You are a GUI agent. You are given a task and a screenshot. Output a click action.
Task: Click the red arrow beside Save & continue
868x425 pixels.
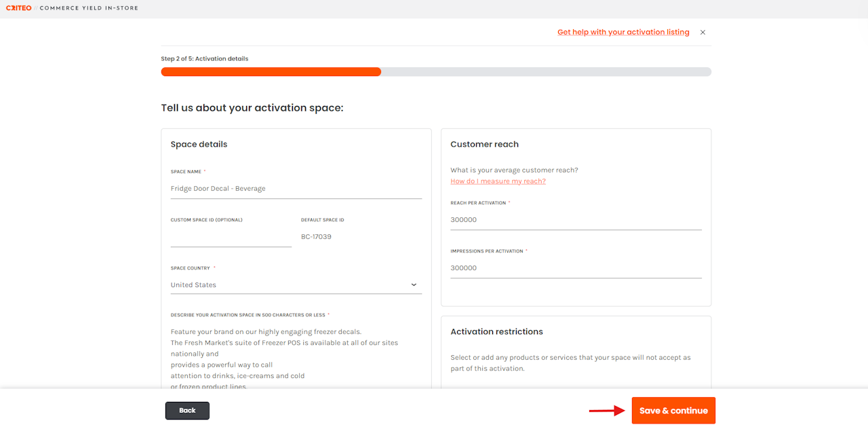click(x=606, y=410)
